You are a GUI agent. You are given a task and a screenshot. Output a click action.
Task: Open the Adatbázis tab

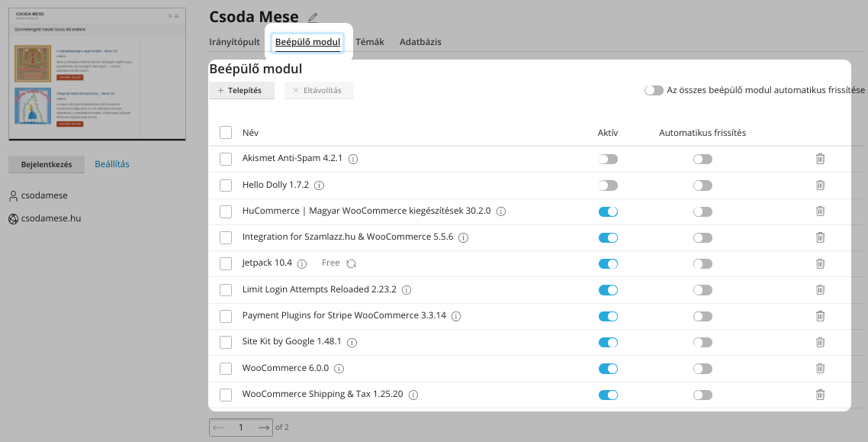420,42
